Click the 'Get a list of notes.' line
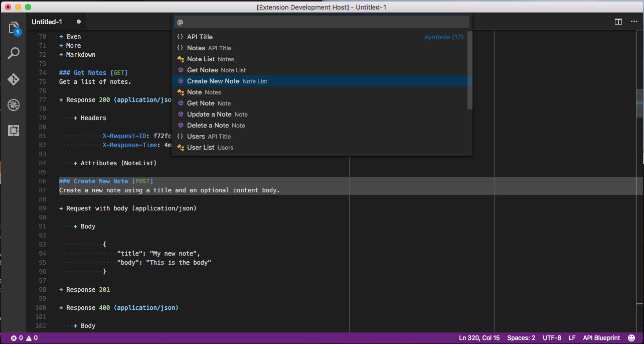Image resolution: width=644 pixels, height=344 pixels. (95, 82)
